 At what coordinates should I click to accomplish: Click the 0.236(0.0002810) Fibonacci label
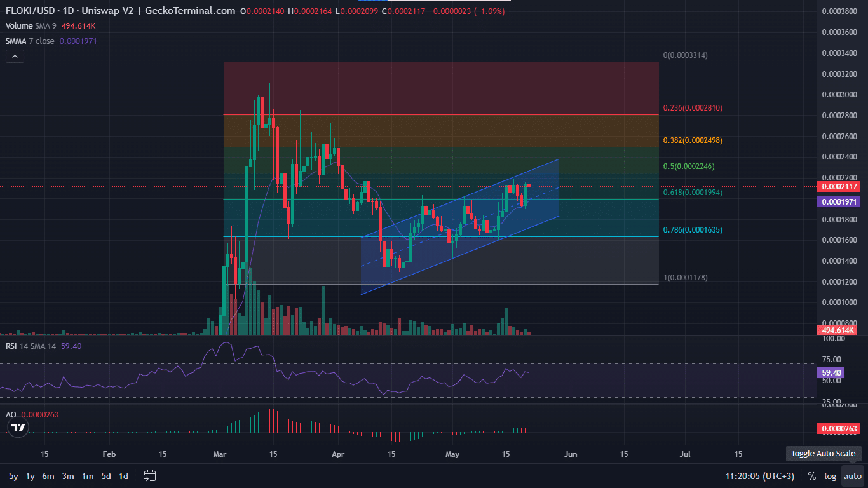click(x=693, y=108)
